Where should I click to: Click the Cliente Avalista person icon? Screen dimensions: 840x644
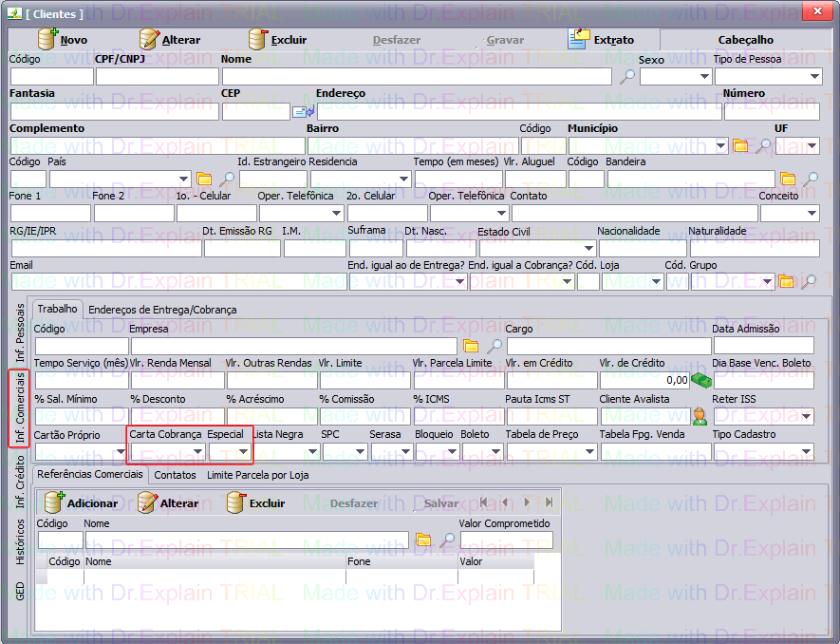coord(700,416)
